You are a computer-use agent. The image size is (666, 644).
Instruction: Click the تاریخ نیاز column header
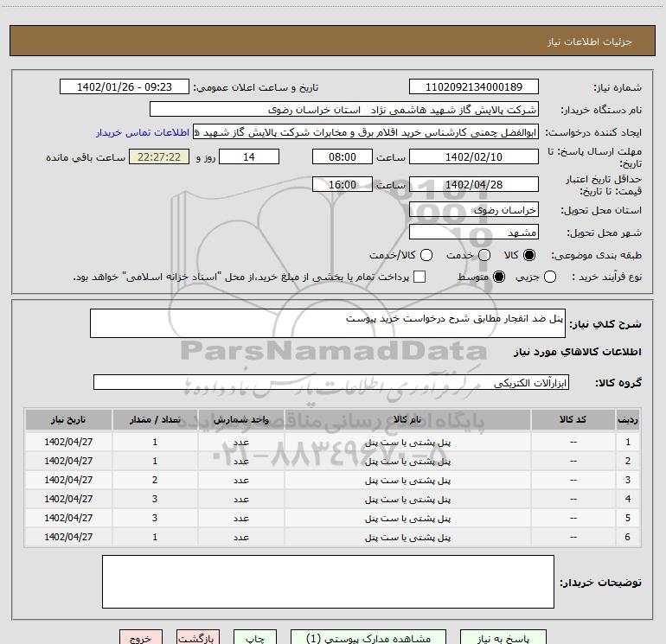pyautogui.click(x=68, y=419)
